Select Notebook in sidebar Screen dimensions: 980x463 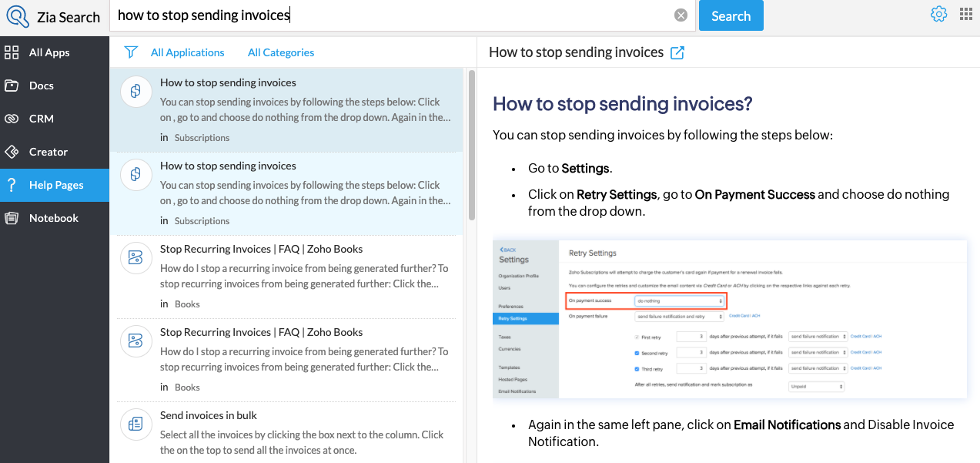55,218
